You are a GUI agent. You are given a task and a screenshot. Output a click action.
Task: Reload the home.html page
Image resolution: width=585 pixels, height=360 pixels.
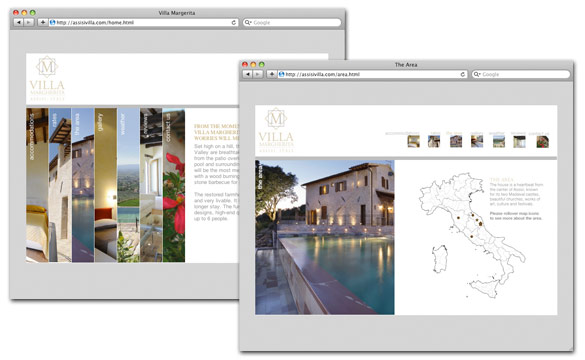[x=234, y=22]
